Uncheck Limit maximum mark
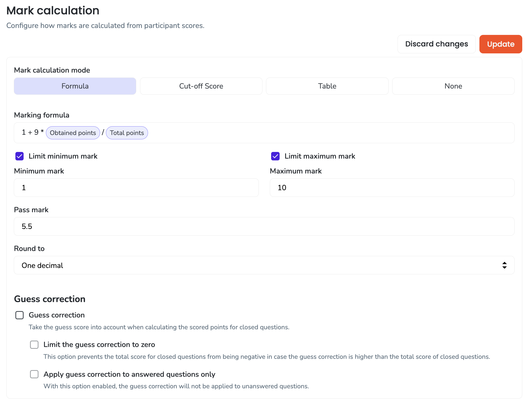This screenshot has height=405, width=532. pos(275,156)
